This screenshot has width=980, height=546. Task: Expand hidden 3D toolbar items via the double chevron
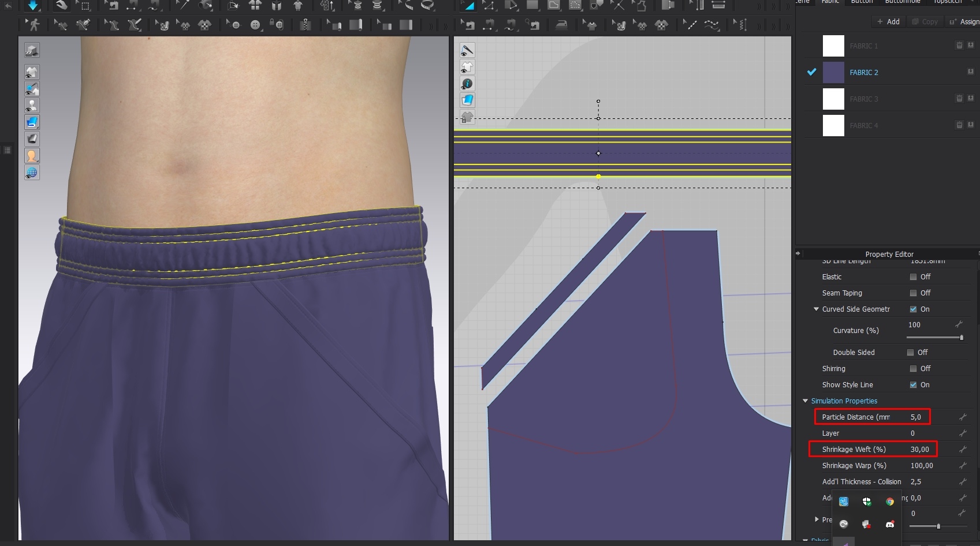tap(433, 25)
